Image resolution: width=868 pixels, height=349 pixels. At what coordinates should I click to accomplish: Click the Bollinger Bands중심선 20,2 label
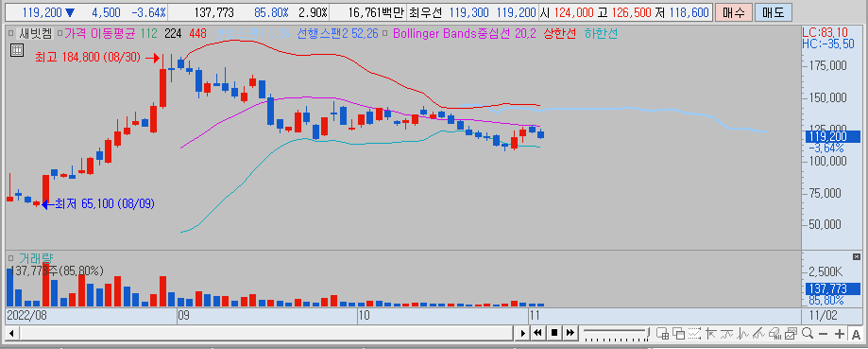click(465, 34)
